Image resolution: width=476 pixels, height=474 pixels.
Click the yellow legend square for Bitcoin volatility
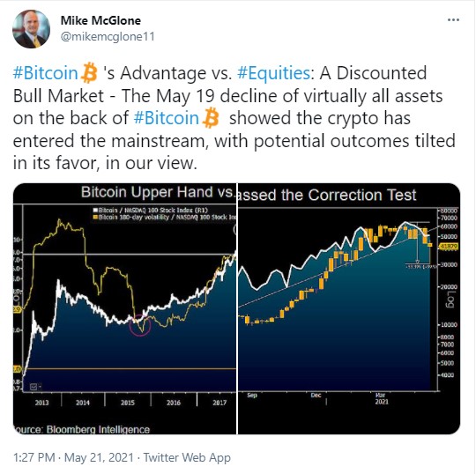click(95, 217)
